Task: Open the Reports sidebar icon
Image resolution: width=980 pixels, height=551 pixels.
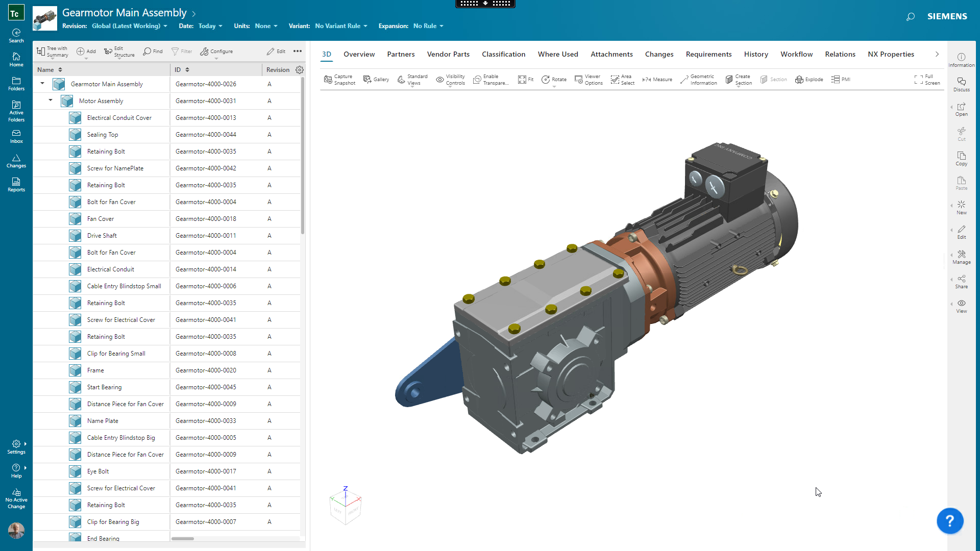Action: (x=16, y=185)
